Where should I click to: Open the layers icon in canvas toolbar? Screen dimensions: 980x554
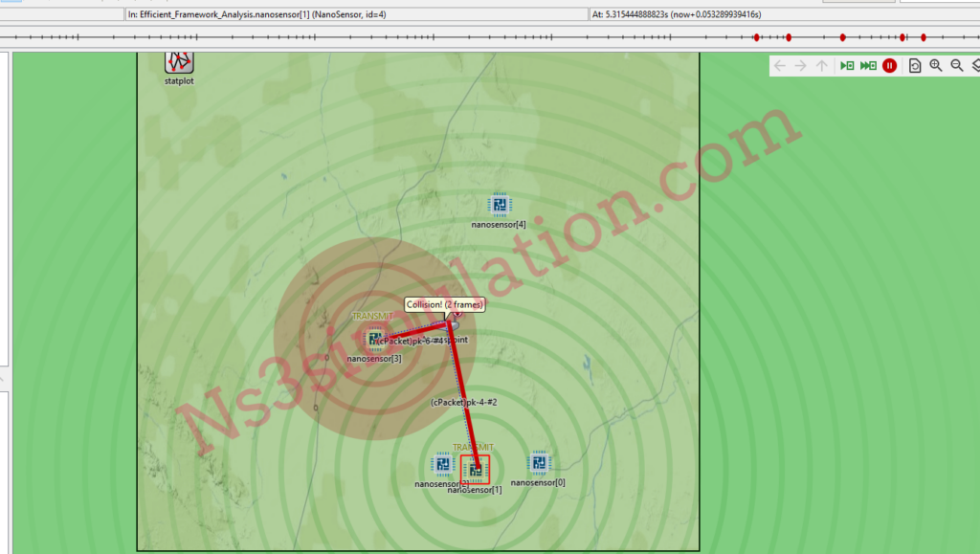tap(975, 66)
